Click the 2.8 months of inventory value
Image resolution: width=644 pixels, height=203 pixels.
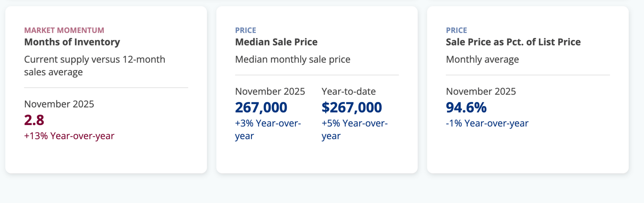34,120
